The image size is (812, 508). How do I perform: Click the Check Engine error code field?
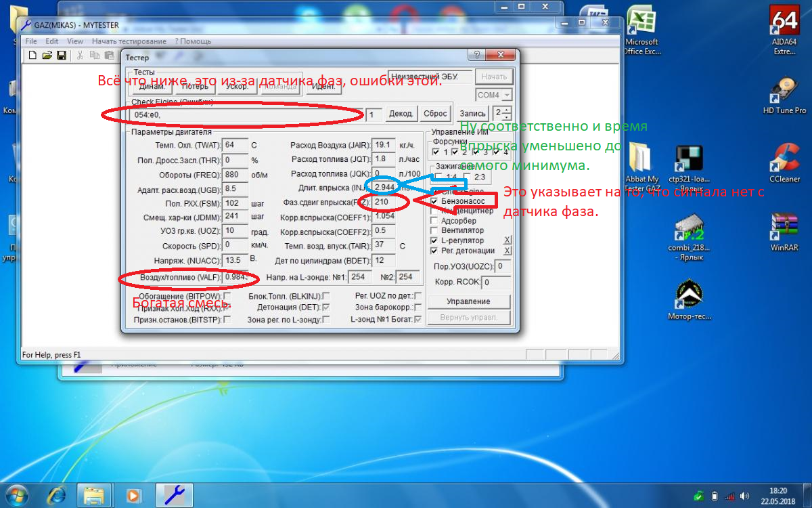(x=247, y=114)
